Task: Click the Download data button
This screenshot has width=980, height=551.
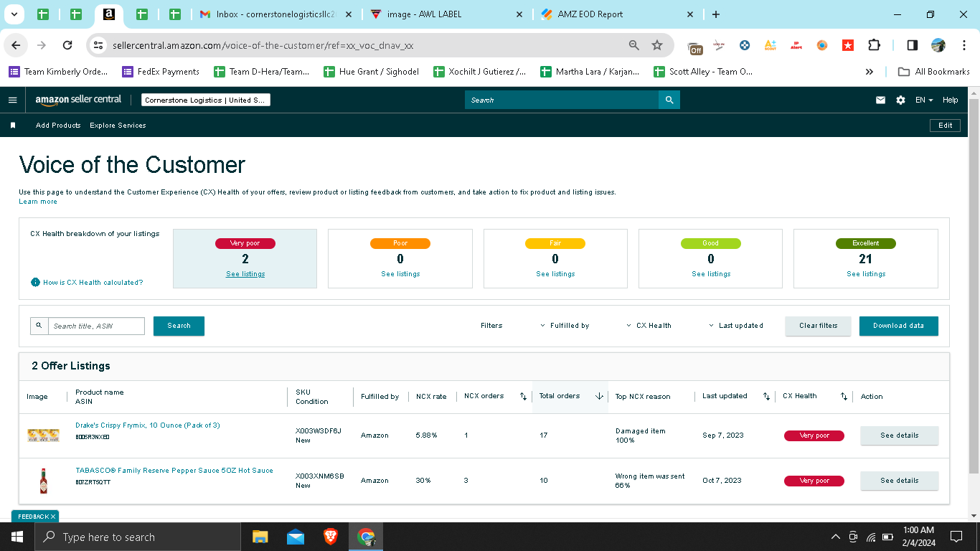Action: (898, 326)
